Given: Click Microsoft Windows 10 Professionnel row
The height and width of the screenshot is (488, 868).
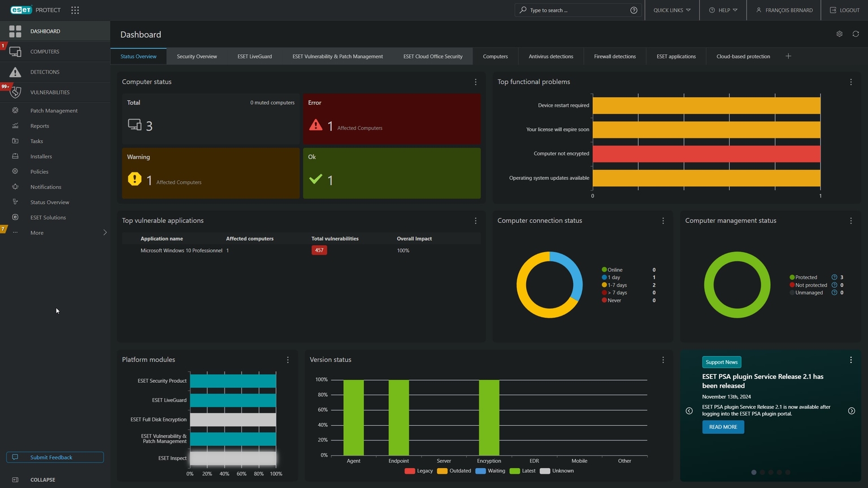Looking at the screenshot, I should [301, 251].
